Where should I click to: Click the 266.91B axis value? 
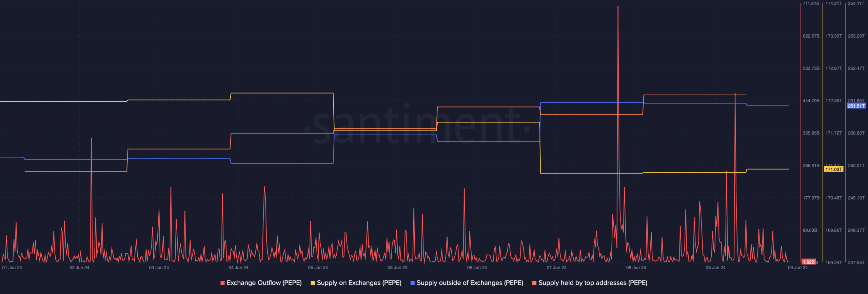click(x=811, y=165)
